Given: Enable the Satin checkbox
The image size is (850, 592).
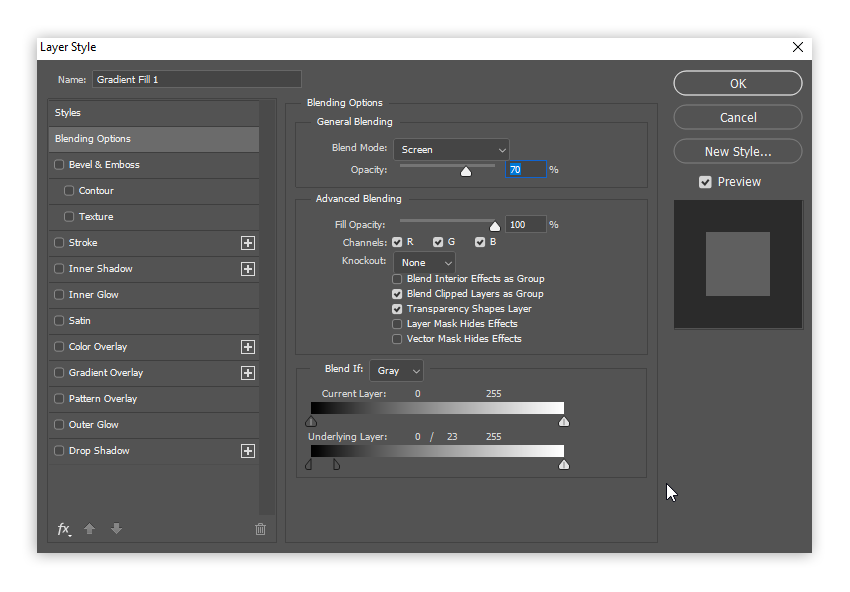Looking at the screenshot, I should coord(59,320).
